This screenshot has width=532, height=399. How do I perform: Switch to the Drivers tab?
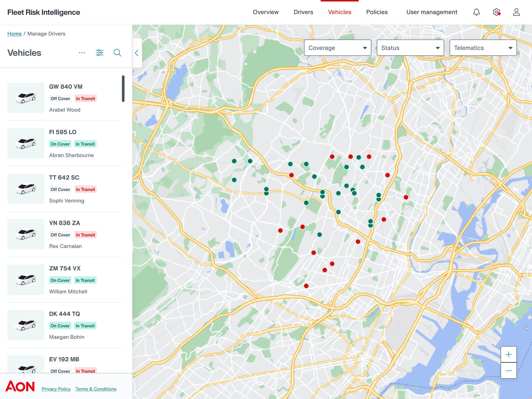coord(303,12)
